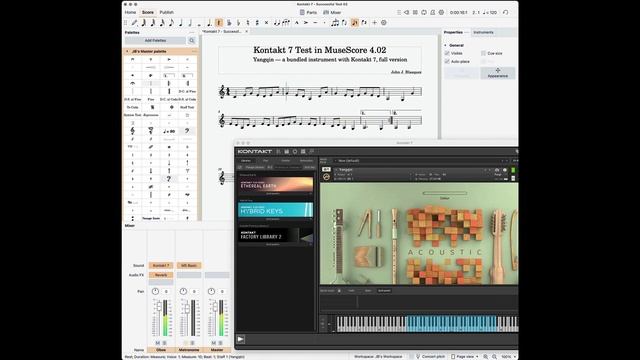Viewport: 640px width, 360px height.
Task: Choose the eighth note duration
Action: coord(171,23)
